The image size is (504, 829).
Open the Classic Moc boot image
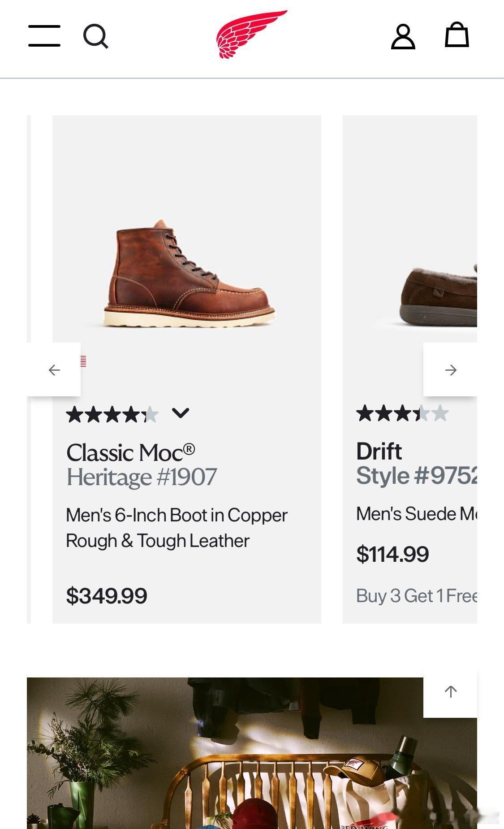pyautogui.click(x=189, y=273)
